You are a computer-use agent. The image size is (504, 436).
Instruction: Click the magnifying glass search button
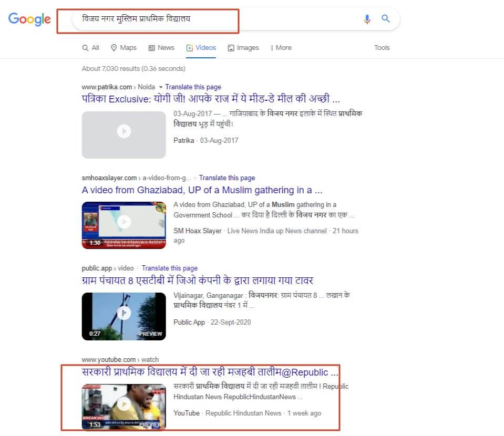[386, 19]
